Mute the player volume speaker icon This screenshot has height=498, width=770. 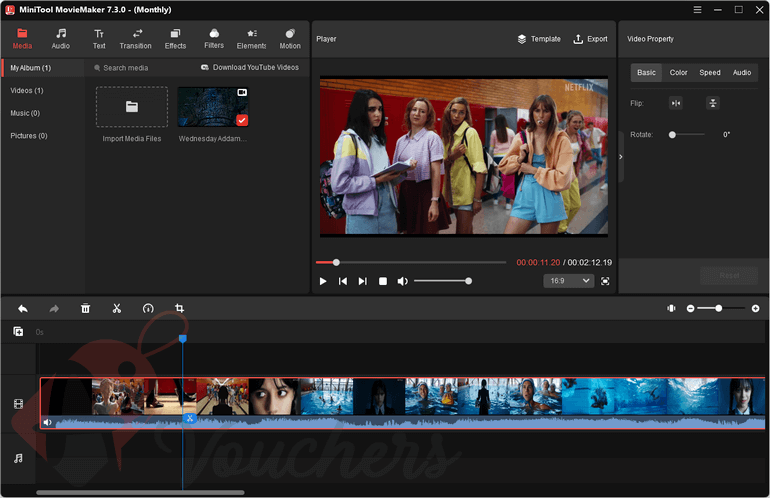coord(402,281)
